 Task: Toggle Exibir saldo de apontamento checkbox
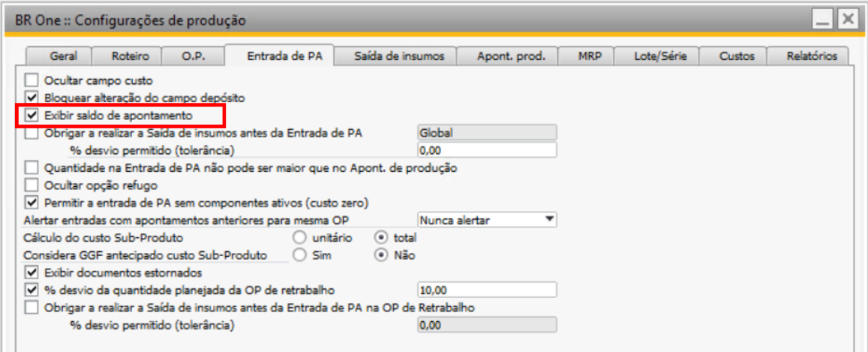coord(32,116)
